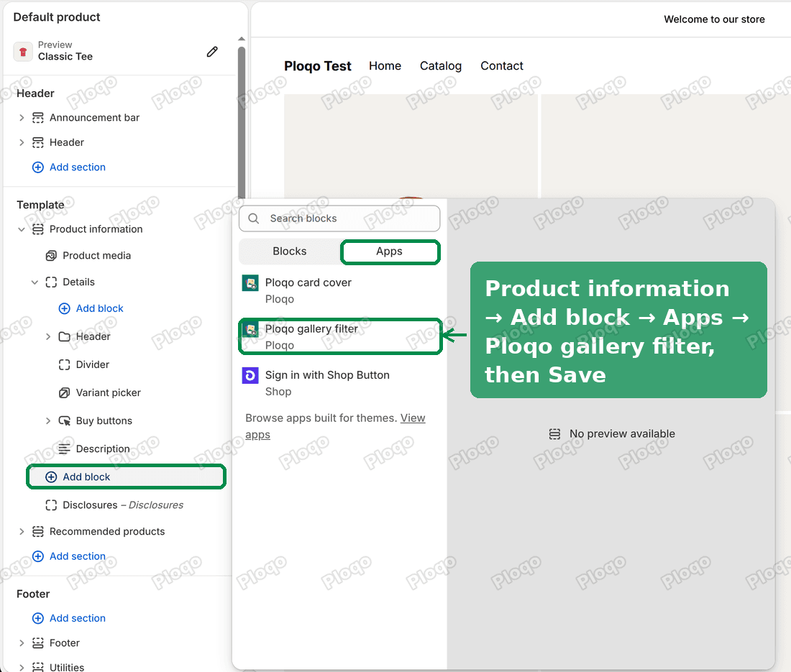Image resolution: width=791 pixels, height=672 pixels.
Task: Click the Header folder icon in Details
Action: [64, 336]
